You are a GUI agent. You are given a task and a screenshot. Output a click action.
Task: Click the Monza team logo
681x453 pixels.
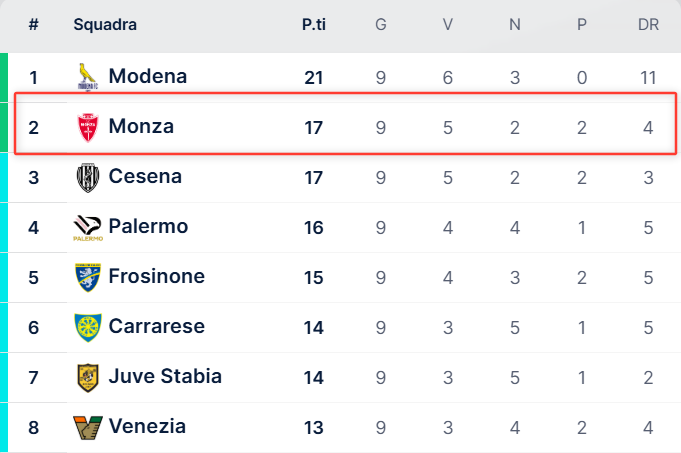[x=88, y=127]
